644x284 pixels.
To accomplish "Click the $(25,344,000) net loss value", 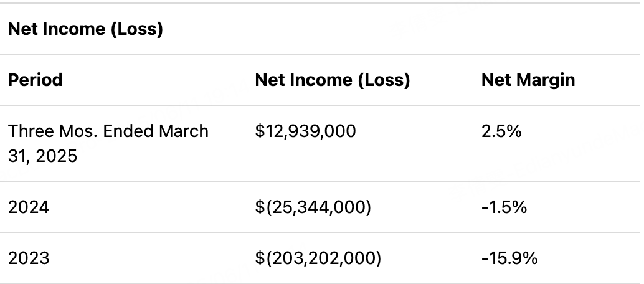I will pyautogui.click(x=313, y=207).
